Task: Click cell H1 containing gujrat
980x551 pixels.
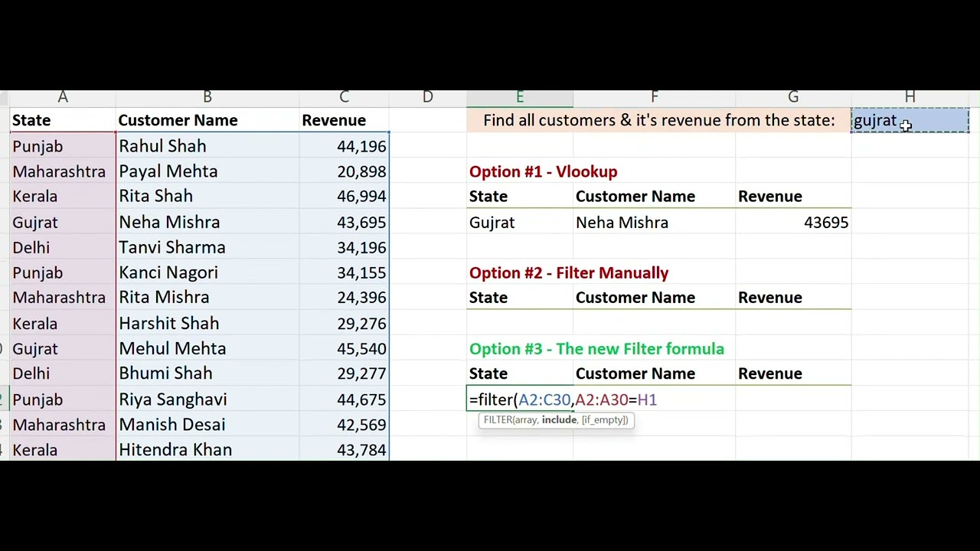Action: click(x=910, y=121)
